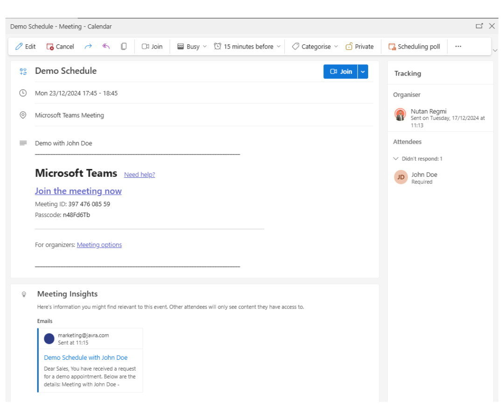Click the Microsoft Teams Meeting location text
The image size is (504, 420).
pyautogui.click(x=70, y=115)
